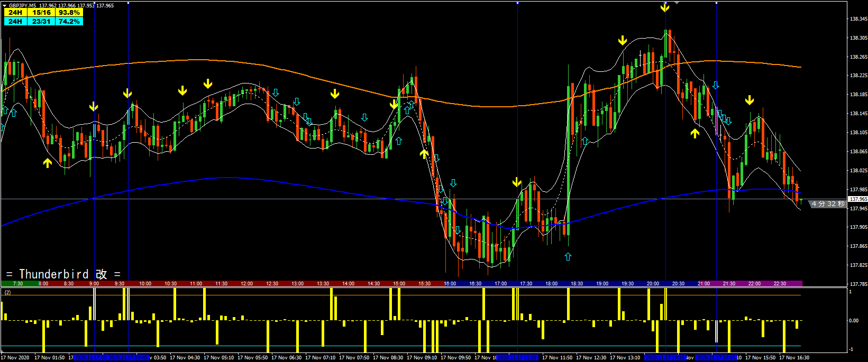The height and width of the screenshot is (362, 868).
Task: Click the green 7:30 session bar segment
Action: click(18, 284)
